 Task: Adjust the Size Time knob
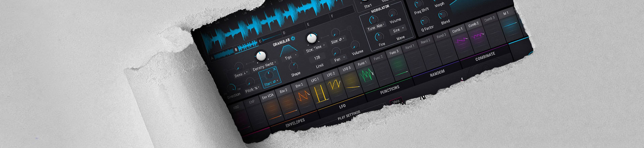[x=312, y=39]
